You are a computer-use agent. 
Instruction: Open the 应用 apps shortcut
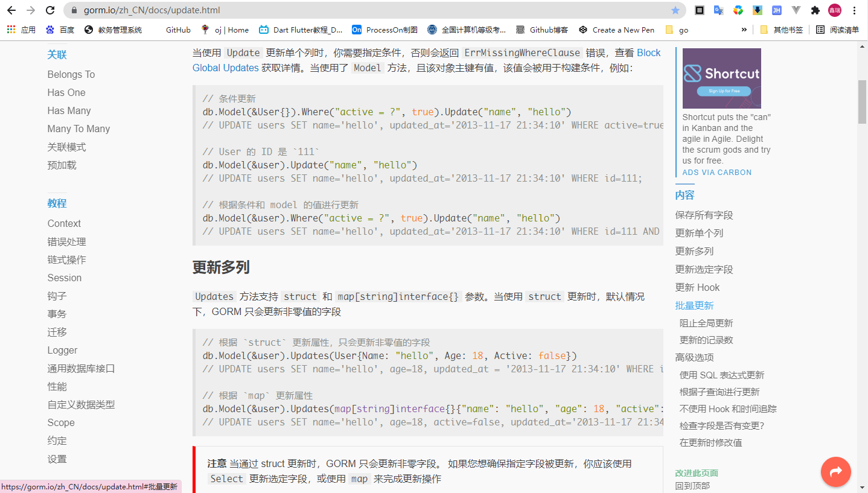click(x=21, y=30)
